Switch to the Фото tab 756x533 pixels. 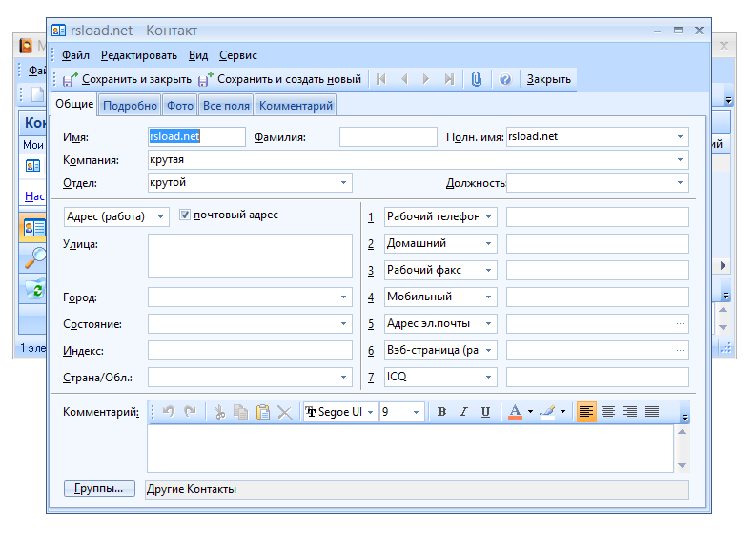click(180, 106)
